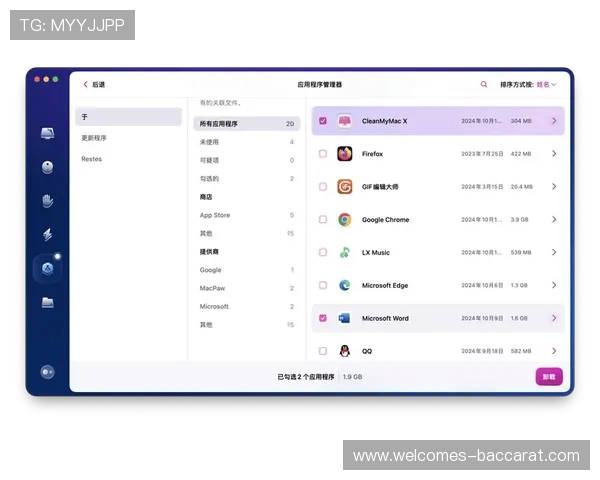Expand CleanMyMac X row chevron

[x=554, y=121]
